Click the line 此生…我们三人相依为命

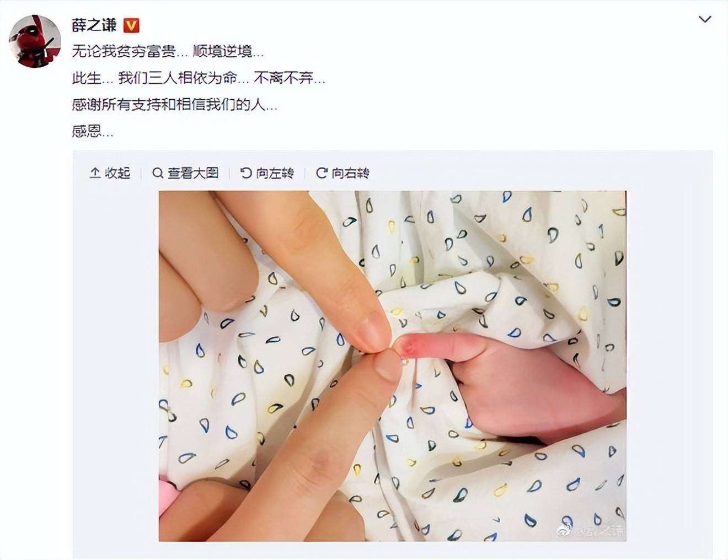(x=199, y=78)
